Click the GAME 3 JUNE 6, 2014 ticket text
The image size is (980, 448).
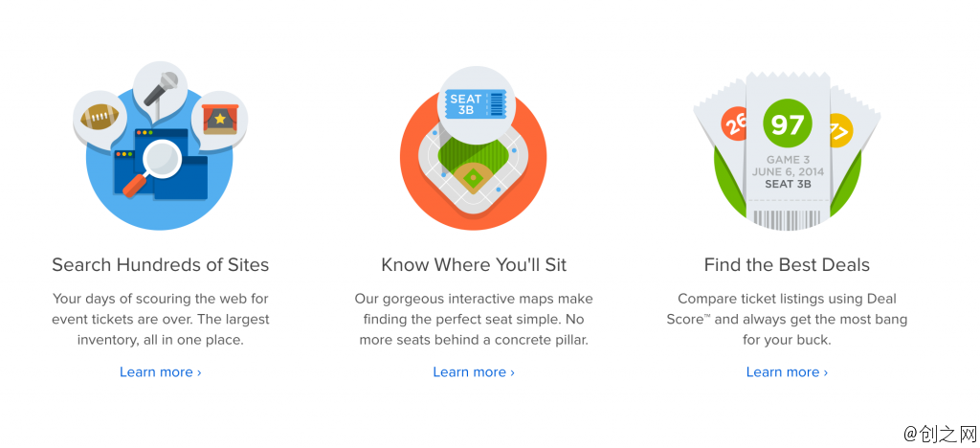[x=788, y=166]
